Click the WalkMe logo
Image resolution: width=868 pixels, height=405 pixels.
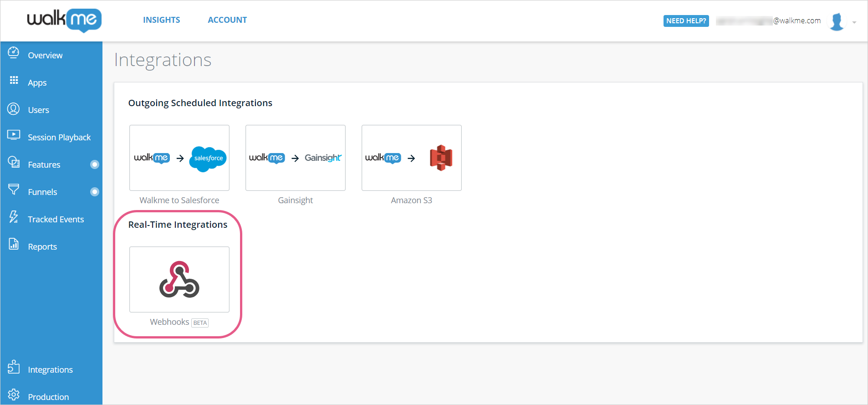(x=64, y=20)
